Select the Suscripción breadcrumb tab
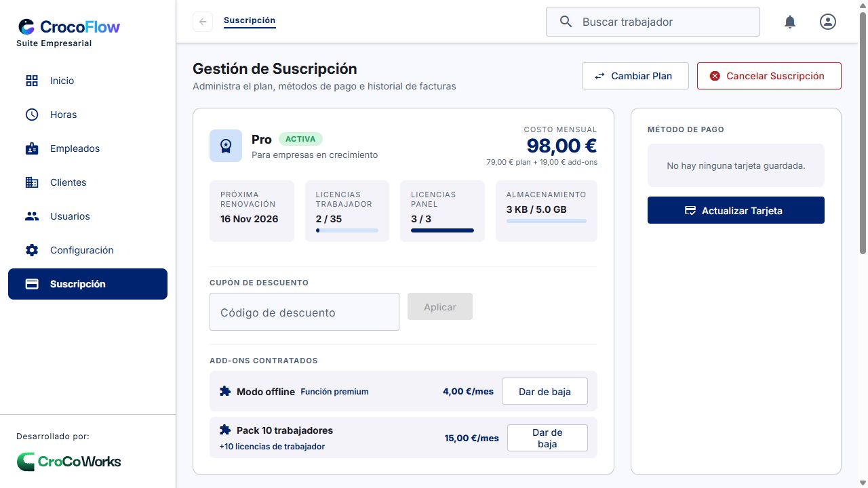868x488 pixels. 250,21
